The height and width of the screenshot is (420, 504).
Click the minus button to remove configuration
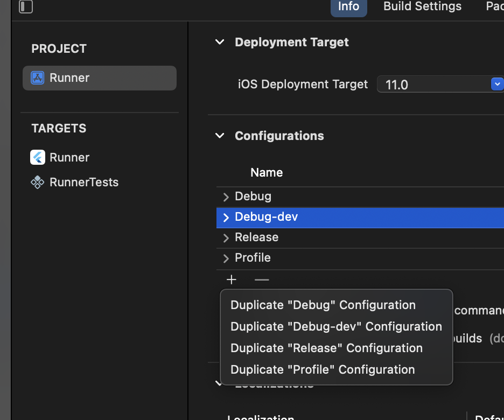[x=262, y=279]
